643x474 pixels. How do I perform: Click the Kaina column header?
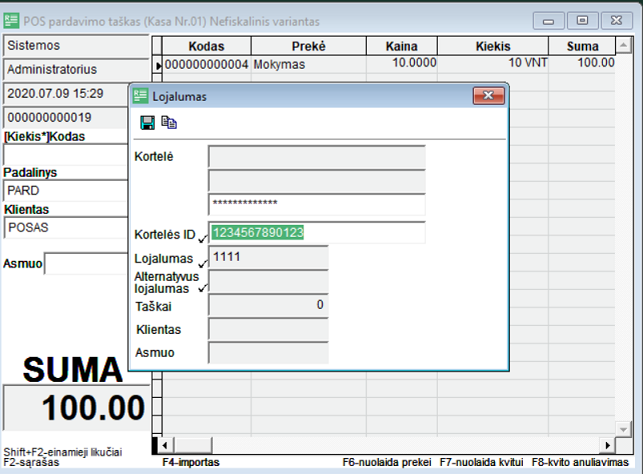click(x=401, y=46)
